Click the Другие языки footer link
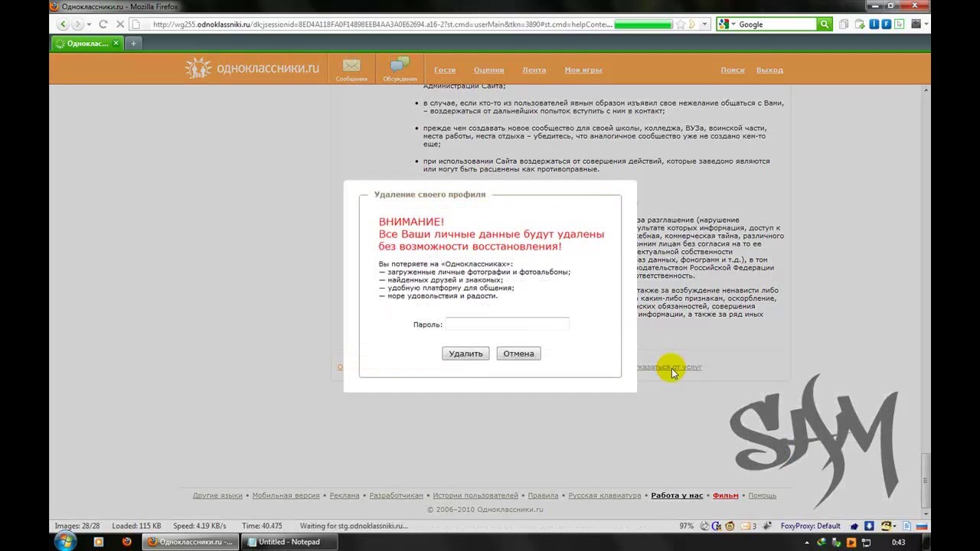Screen dimensions: 980x551 click(x=217, y=495)
